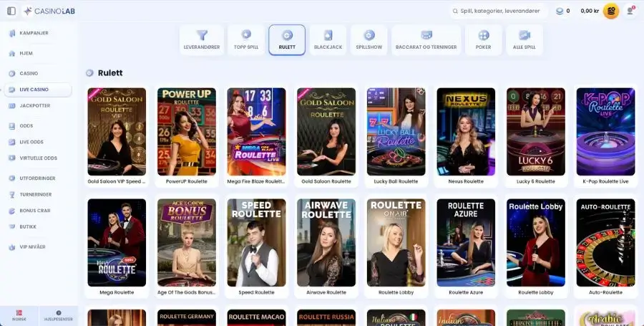Open the Baccarat og Terninger tab
The width and height of the screenshot is (644, 326).
(426, 40)
